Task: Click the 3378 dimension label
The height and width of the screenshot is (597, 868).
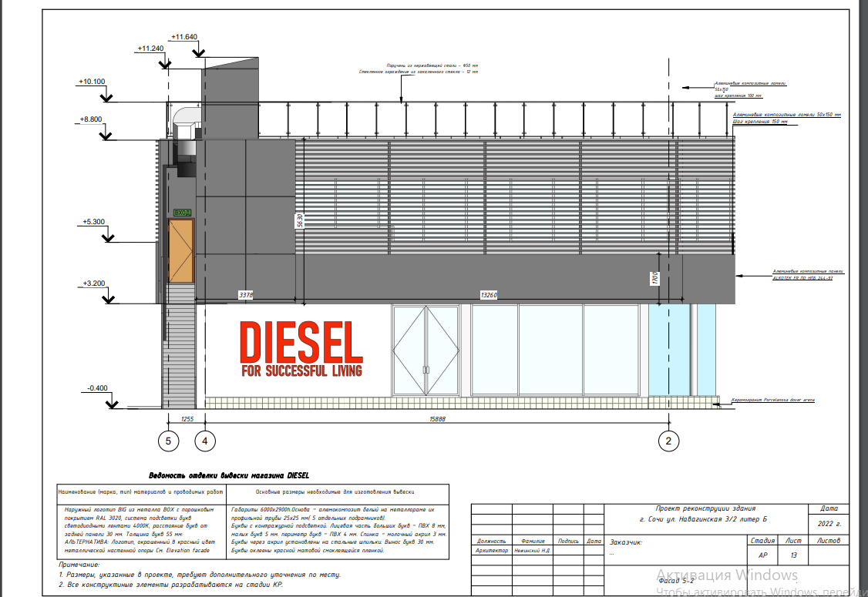Action: [x=246, y=296]
